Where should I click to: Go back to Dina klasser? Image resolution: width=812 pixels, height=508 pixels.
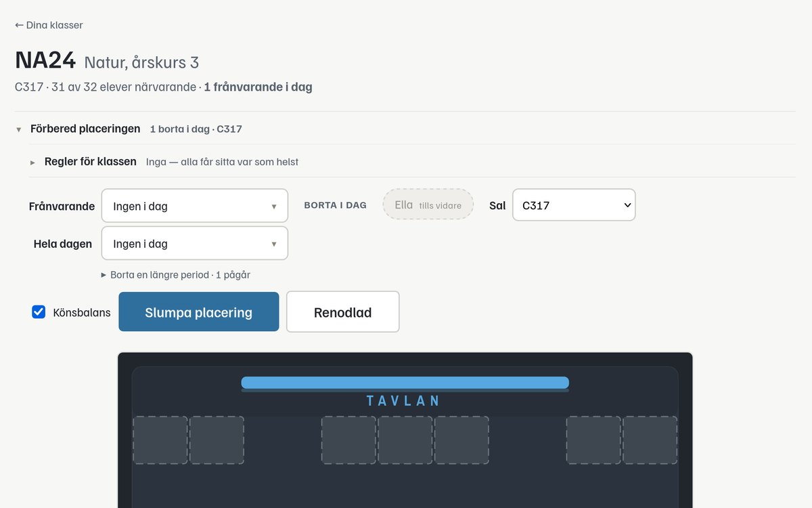(x=49, y=25)
